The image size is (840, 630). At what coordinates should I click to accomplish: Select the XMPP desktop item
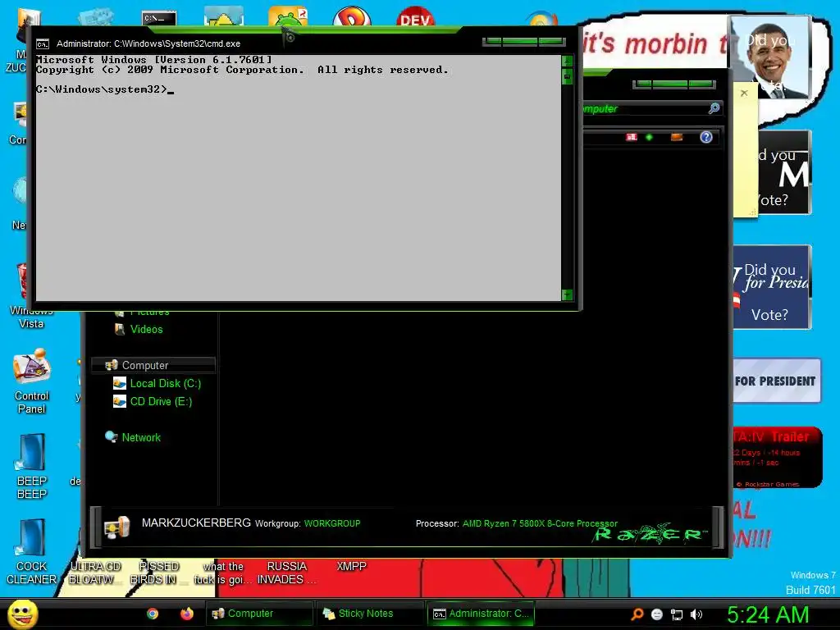click(x=351, y=566)
